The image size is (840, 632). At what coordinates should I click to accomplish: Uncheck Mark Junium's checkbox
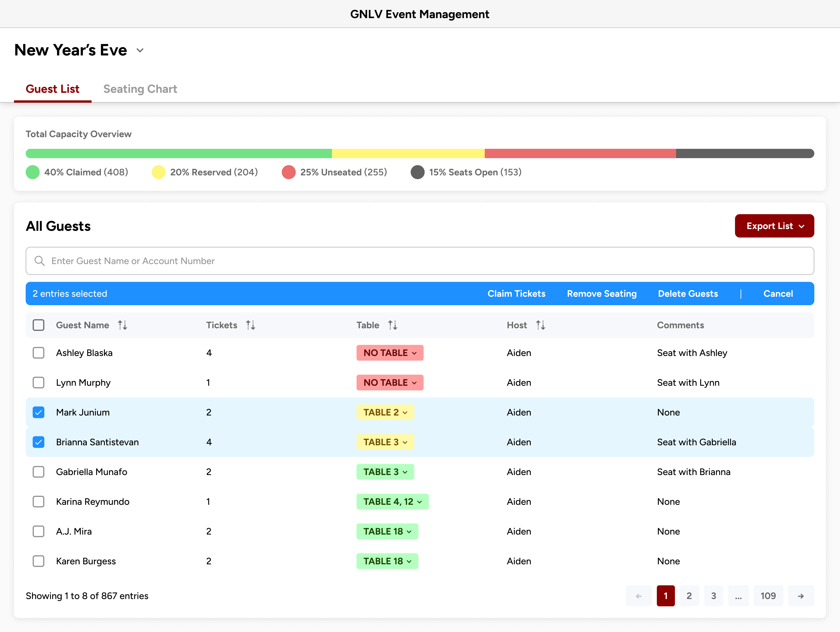[x=38, y=412]
